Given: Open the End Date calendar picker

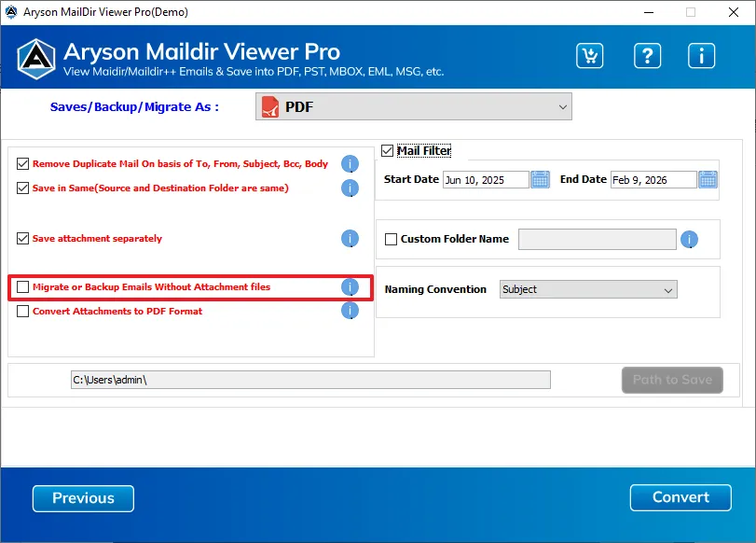Looking at the screenshot, I should click(708, 179).
